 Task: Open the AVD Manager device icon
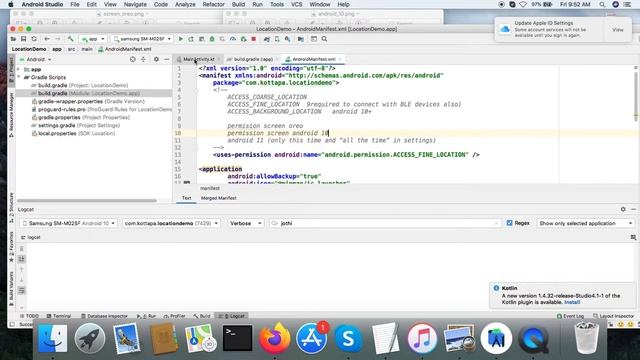277,39
